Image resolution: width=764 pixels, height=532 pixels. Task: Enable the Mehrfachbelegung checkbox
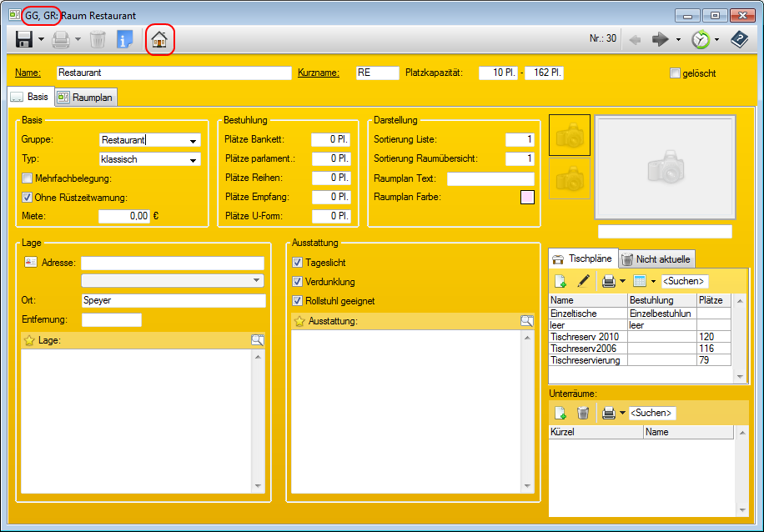tap(28, 178)
